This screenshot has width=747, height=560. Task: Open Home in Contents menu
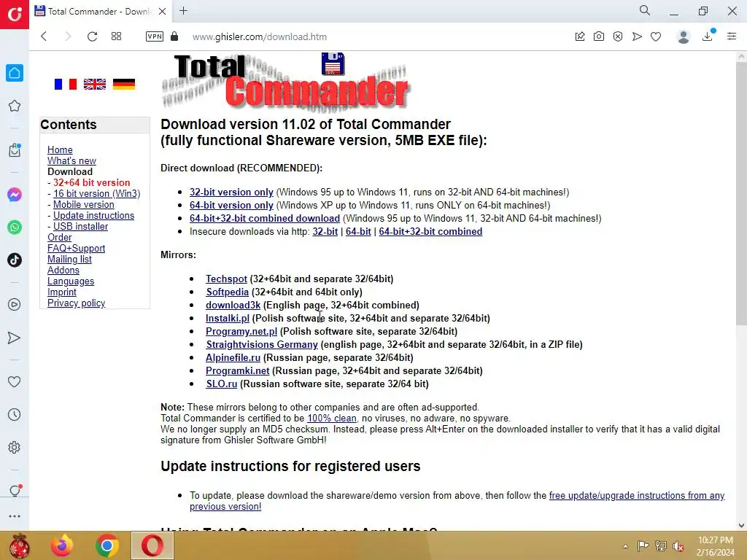pos(60,150)
